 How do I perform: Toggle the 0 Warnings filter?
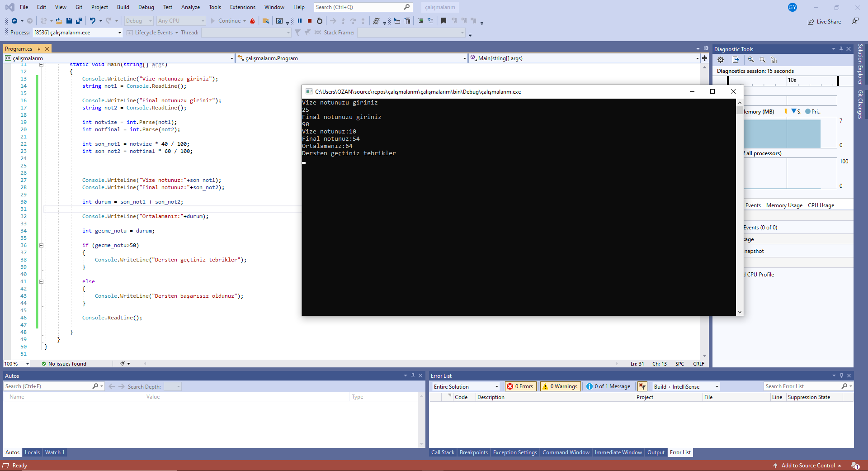pos(561,386)
